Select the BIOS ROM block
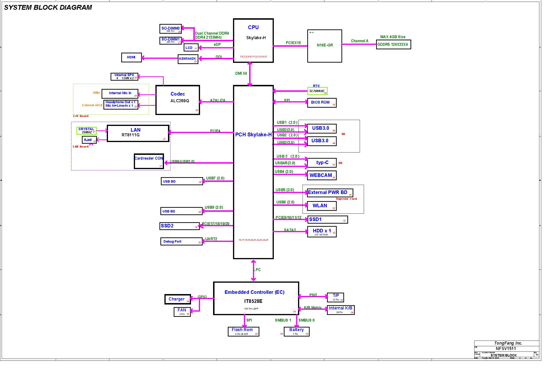Screen dimensions: 555x392 coord(322,103)
